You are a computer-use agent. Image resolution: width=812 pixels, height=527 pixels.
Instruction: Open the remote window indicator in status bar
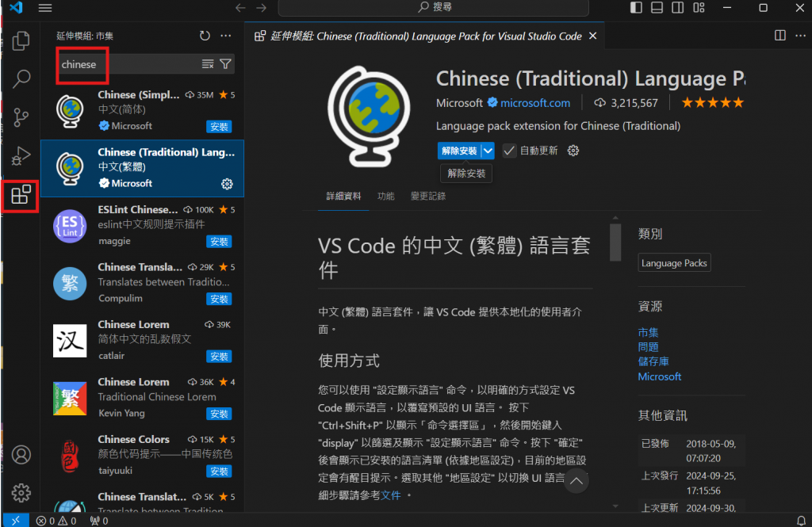(x=16, y=521)
